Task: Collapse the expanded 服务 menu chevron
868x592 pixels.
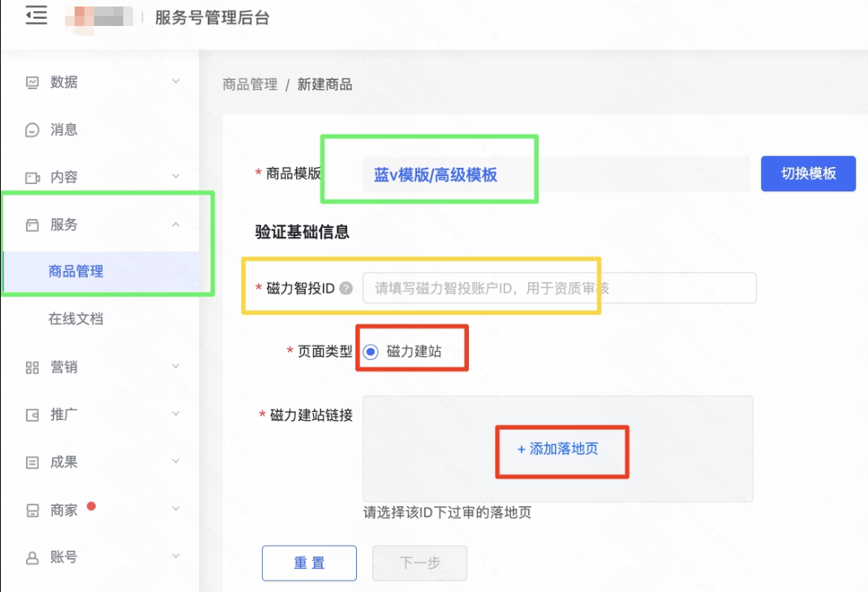Action: pos(176,225)
